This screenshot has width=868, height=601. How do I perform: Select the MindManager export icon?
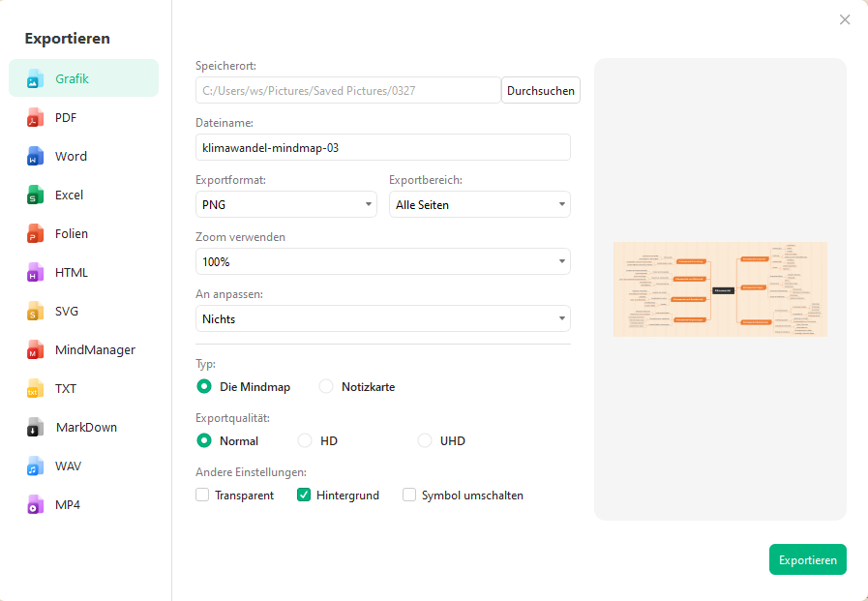(x=36, y=350)
